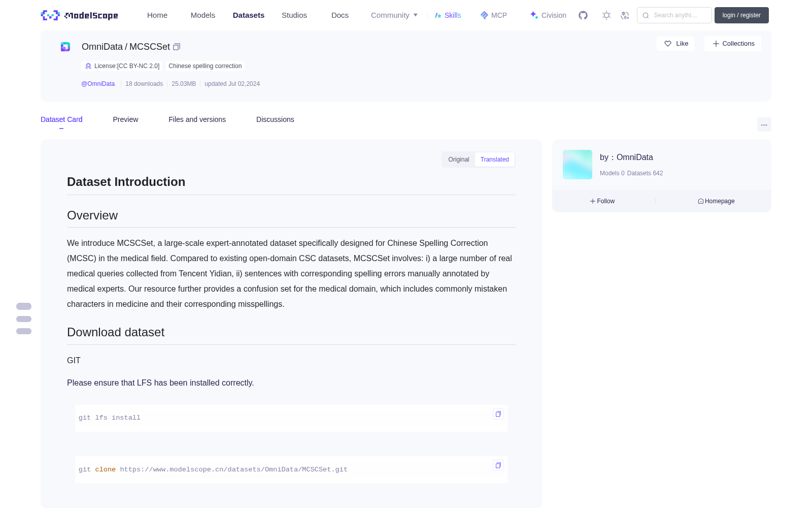Click the '25.03MB' size text
Viewport: 812px width, 508px height.
184,84
